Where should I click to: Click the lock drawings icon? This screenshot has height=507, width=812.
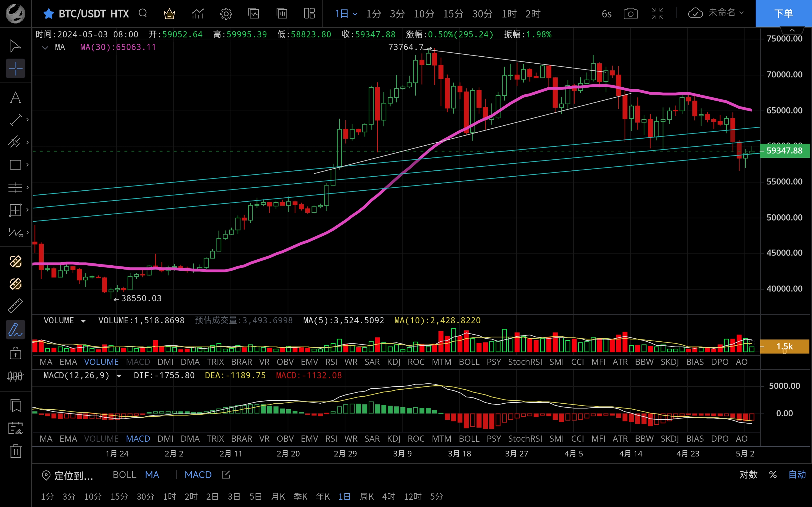coord(16,353)
